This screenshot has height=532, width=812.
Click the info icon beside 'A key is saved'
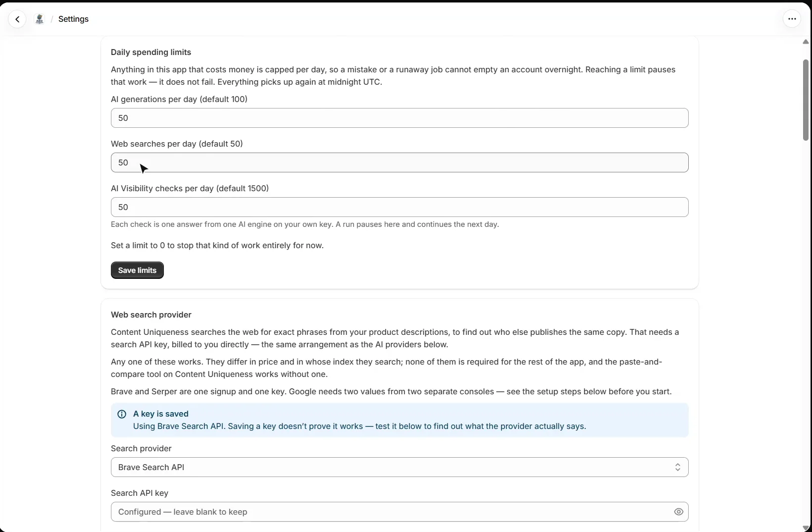pyautogui.click(x=122, y=414)
